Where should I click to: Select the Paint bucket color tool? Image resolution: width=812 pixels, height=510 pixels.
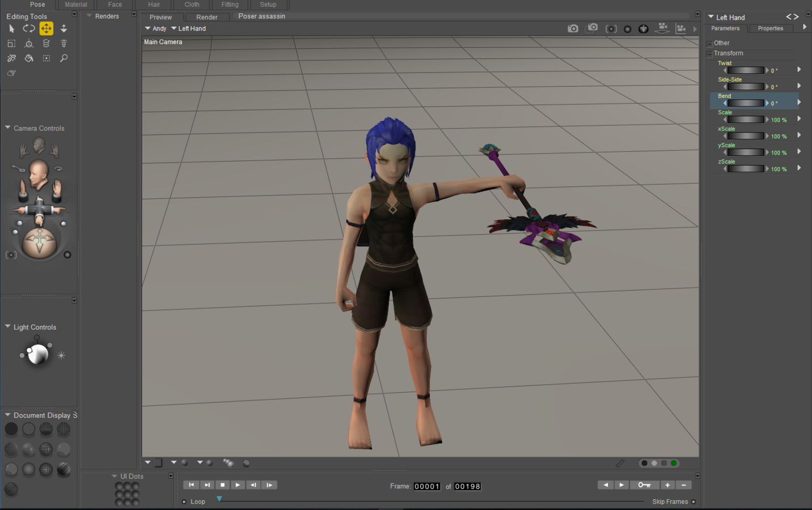29,58
